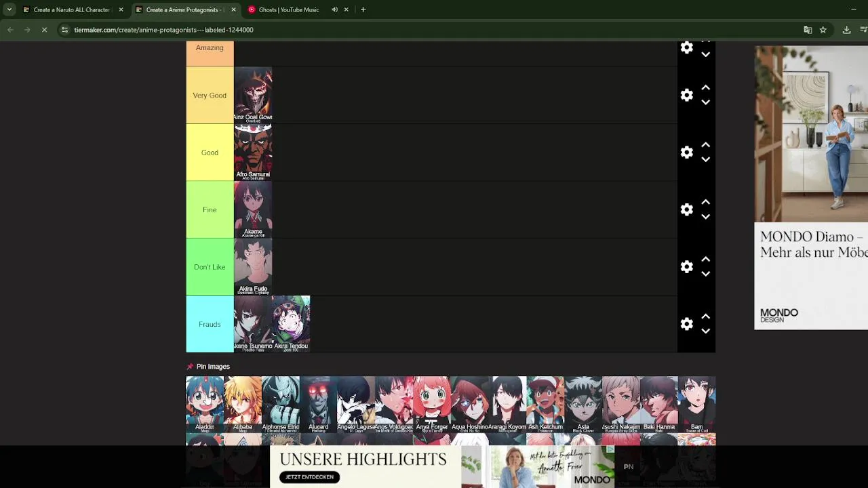Move Fine tier up with arrow

click(x=705, y=202)
